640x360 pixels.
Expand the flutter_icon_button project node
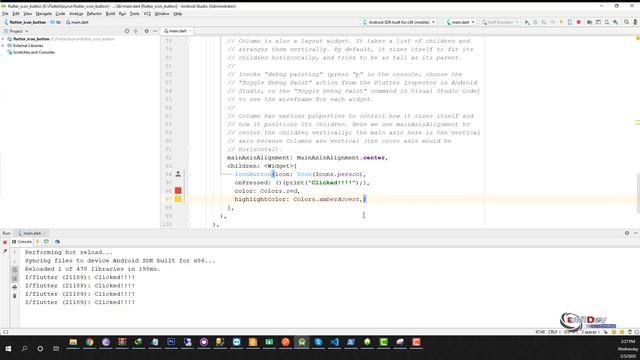click(x=3, y=39)
